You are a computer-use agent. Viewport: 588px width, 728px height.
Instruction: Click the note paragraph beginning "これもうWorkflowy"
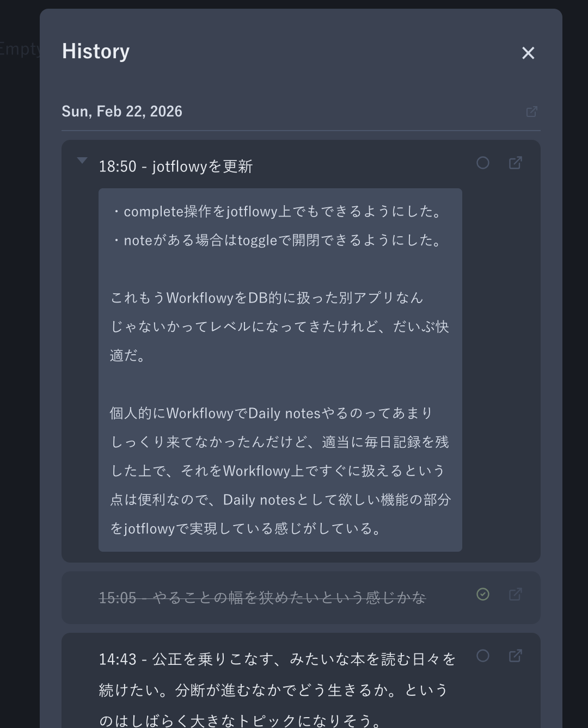pos(279,326)
